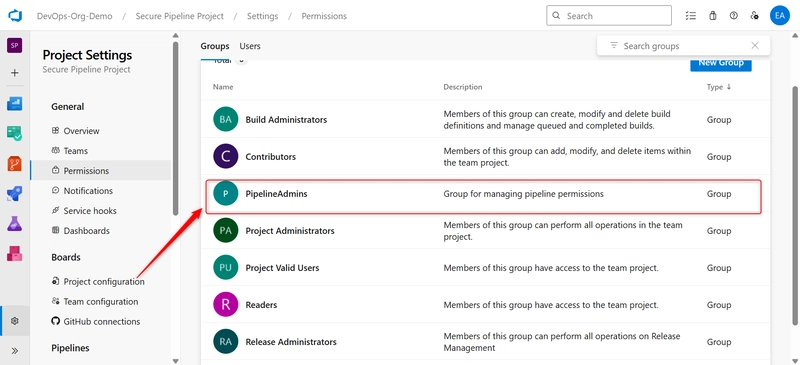The height and width of the screenshot is (365, 800).
Task: Switch to the Groups tab
Action: point(215,46)
